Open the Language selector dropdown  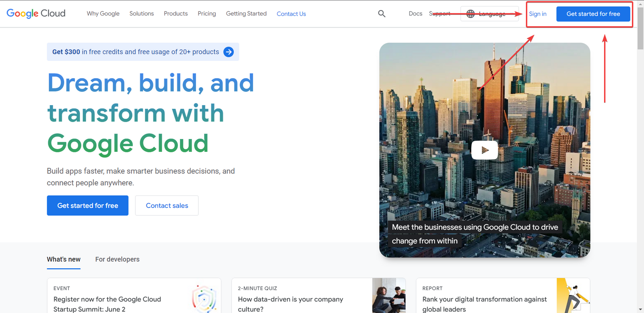(x=489, y=14)
